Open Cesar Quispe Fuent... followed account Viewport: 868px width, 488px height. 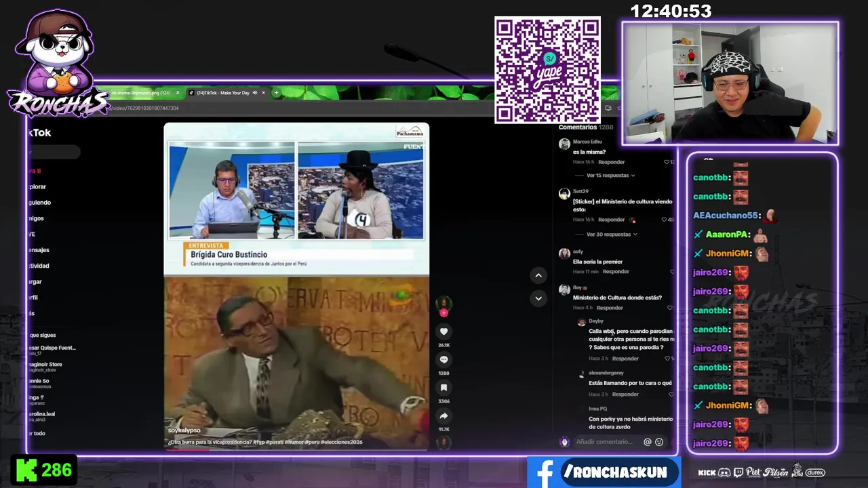52,350
